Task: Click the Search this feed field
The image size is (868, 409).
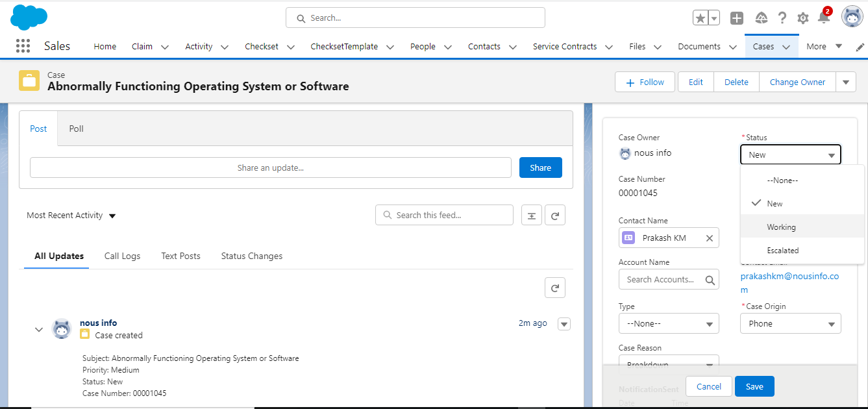Action: point(444,215)
